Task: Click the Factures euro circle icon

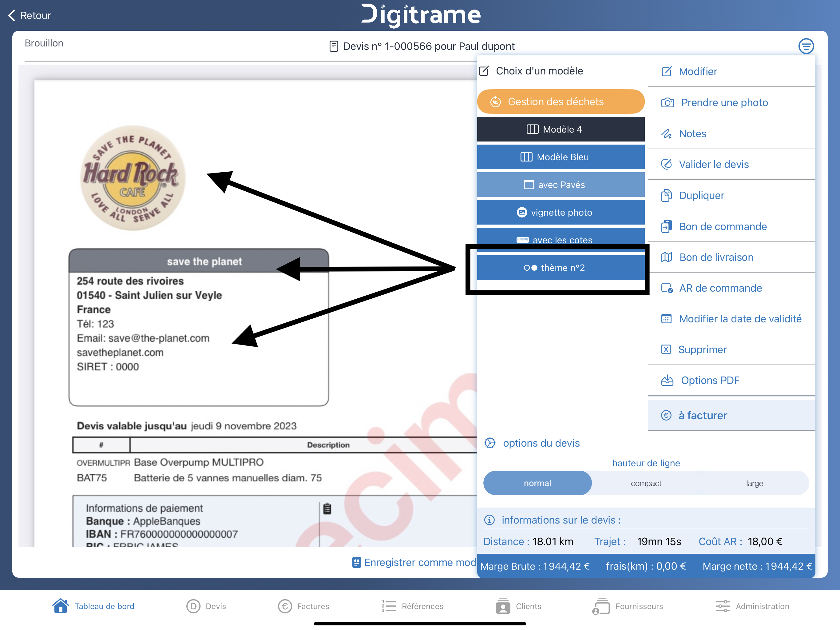Action: (285, 606)
